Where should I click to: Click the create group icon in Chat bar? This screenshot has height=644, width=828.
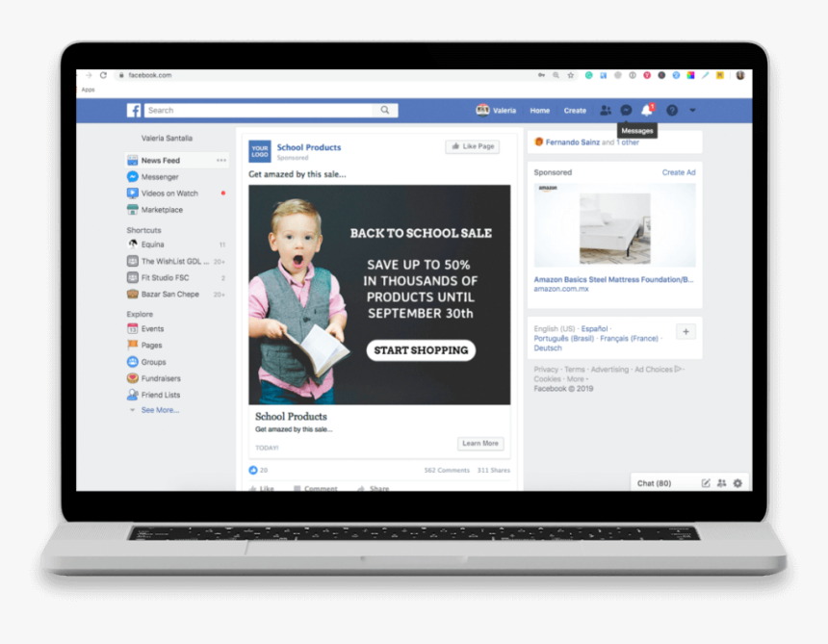(x=721, y=483)
